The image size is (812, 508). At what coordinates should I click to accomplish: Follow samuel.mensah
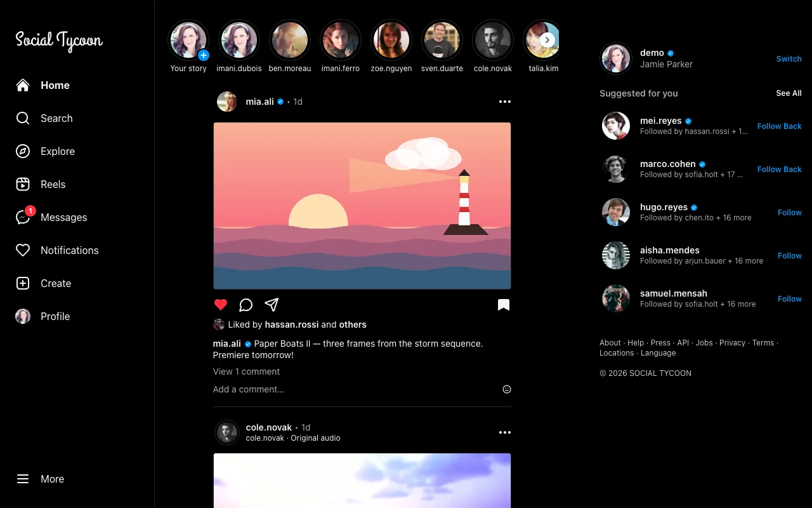(x=790, y=298)
